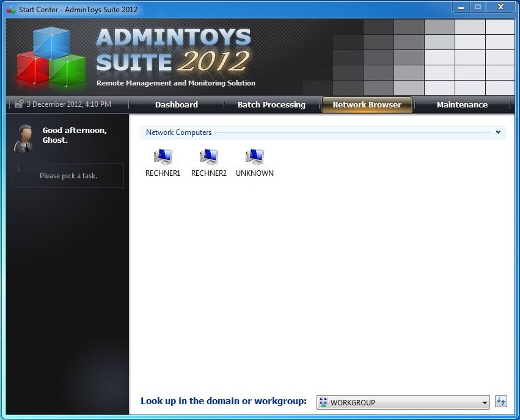Minimize the AdminToys window
The width and height of the screenshot is (520, 420).
(461, 7)
